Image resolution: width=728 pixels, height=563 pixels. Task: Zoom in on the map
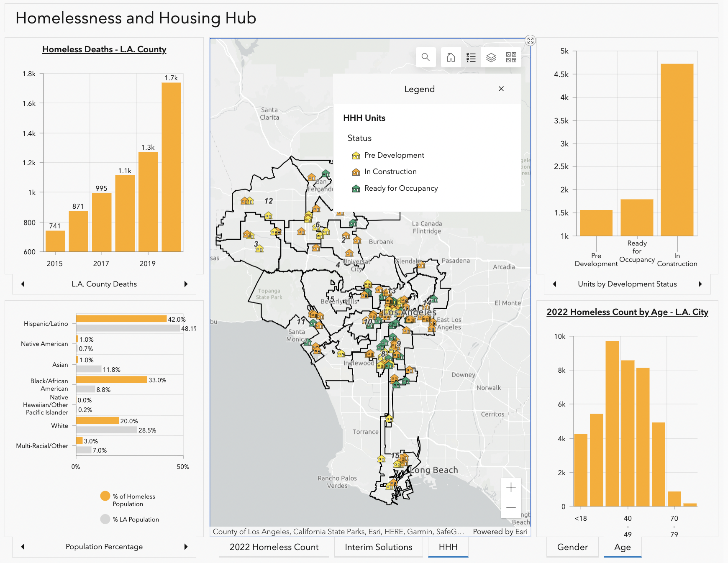(x=511, y=487)
